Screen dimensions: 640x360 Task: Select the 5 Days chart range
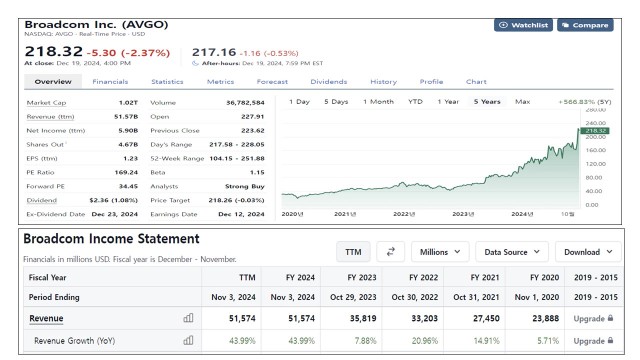tap(336, 102)
